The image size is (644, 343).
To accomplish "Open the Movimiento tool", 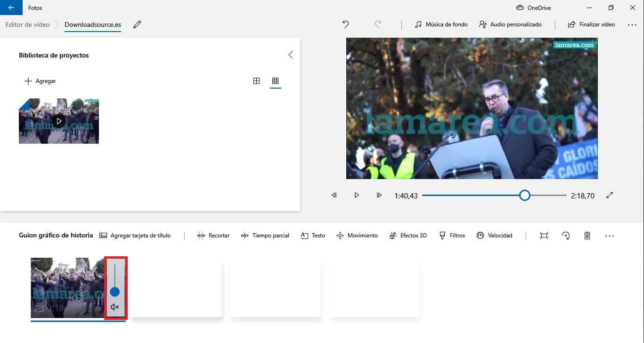I will [357, 236].
